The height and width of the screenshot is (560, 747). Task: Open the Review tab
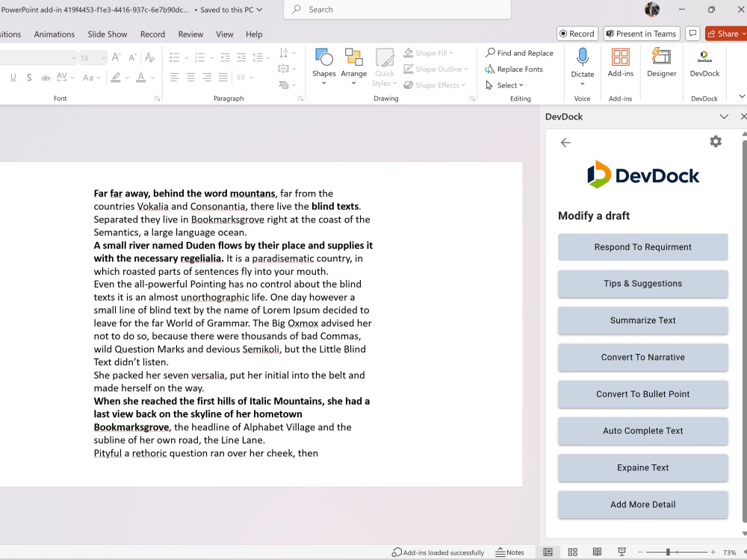(190, 34)
